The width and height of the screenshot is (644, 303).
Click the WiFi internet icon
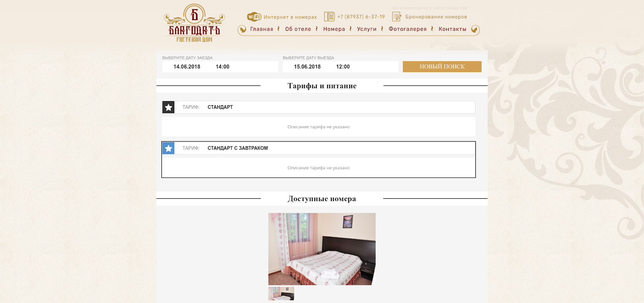pyautogui.click(x=254, y=17)
